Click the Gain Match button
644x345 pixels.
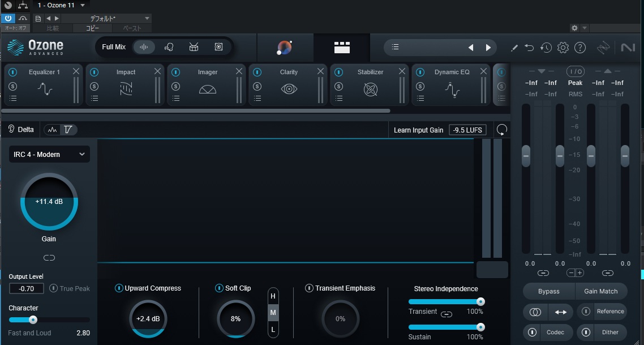tap(601, 291)
